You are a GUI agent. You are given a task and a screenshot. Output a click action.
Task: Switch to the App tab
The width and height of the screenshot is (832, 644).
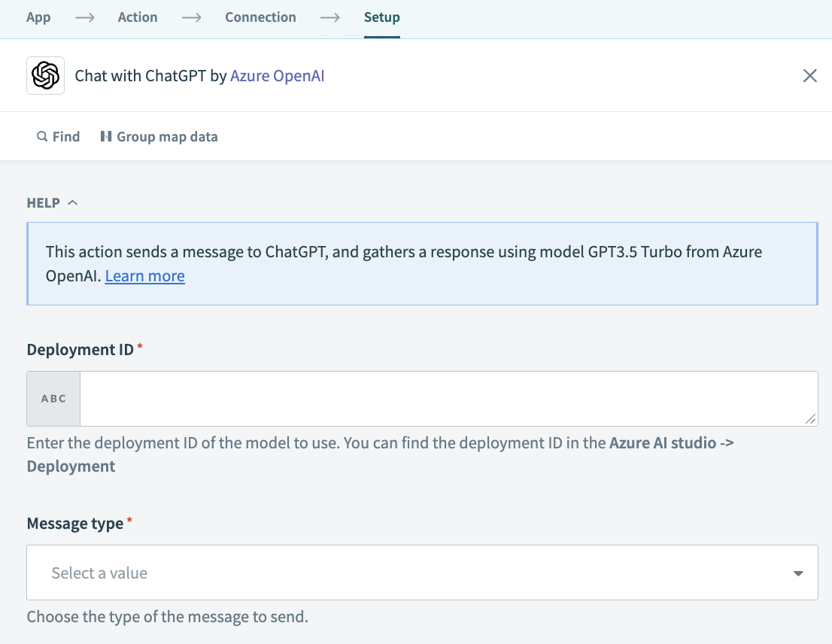pos(38,17)
